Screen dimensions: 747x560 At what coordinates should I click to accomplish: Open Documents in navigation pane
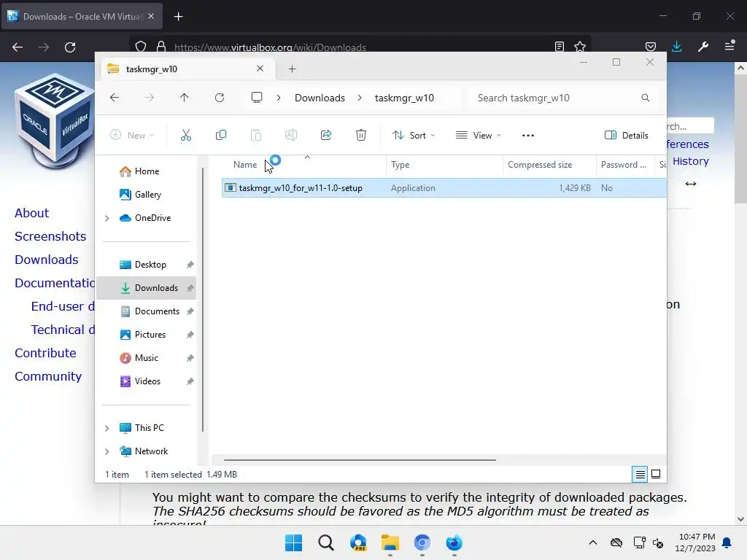(147, 311)
